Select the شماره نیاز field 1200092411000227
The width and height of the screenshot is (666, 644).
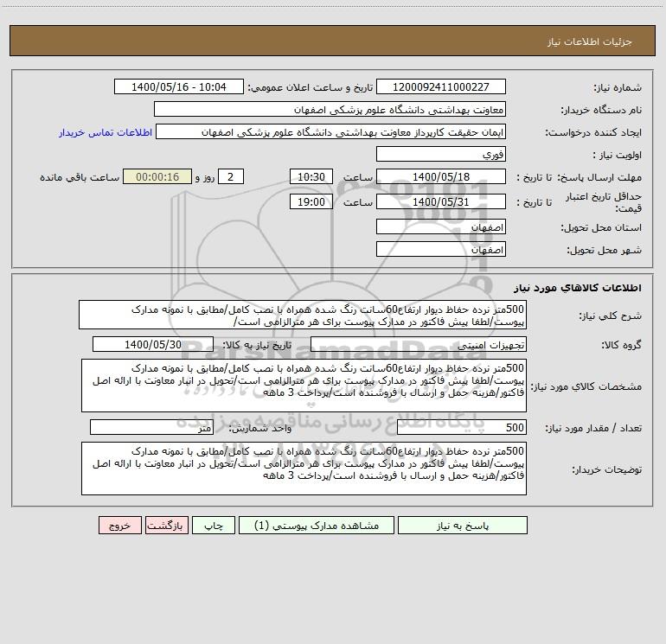point(441,86)
